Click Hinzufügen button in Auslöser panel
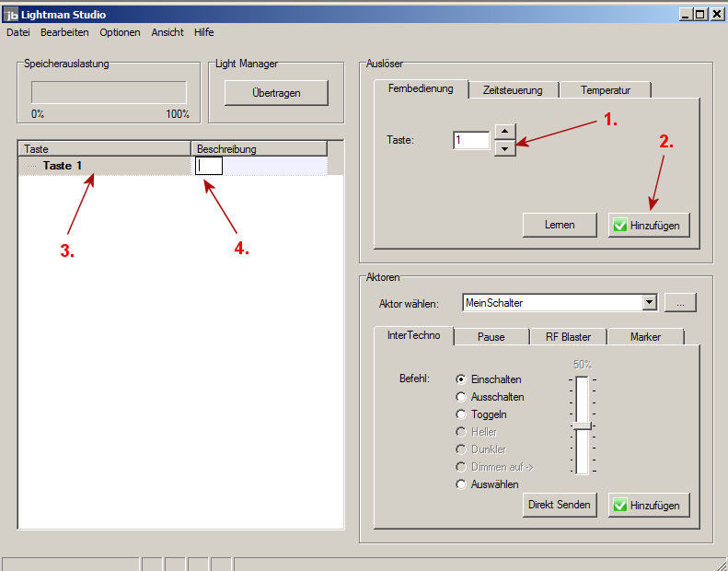Image resolution: width=728 pixels, height=571 pixels. pyautogui.click(x=649, y=225)
